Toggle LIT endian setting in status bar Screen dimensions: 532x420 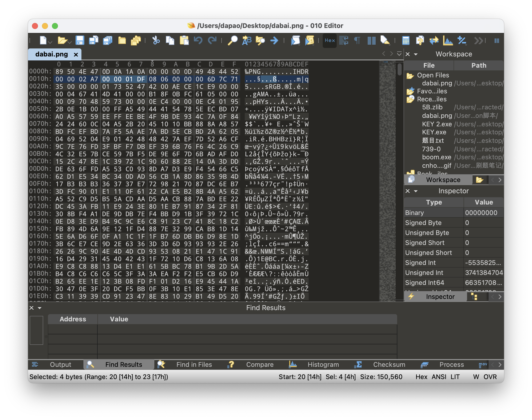(455, 377)
